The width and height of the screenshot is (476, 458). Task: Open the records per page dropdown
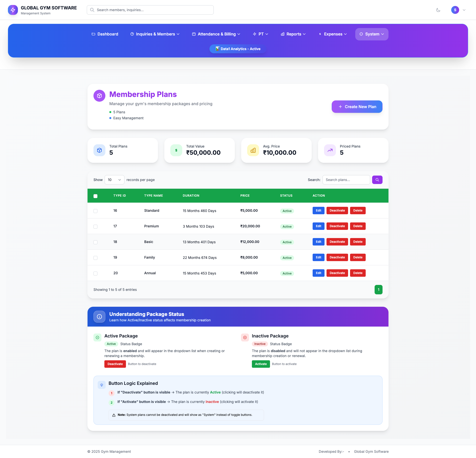click(114, 180)
